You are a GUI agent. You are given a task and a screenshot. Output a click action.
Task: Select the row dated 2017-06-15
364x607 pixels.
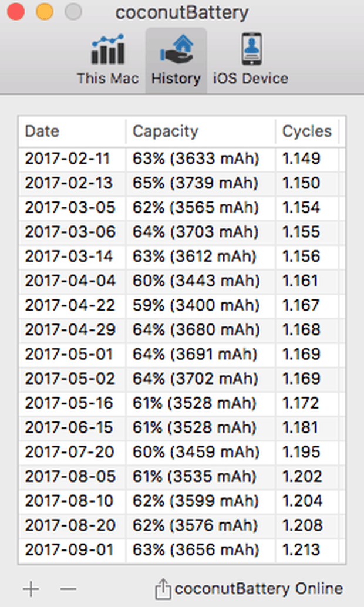point(67,428)
